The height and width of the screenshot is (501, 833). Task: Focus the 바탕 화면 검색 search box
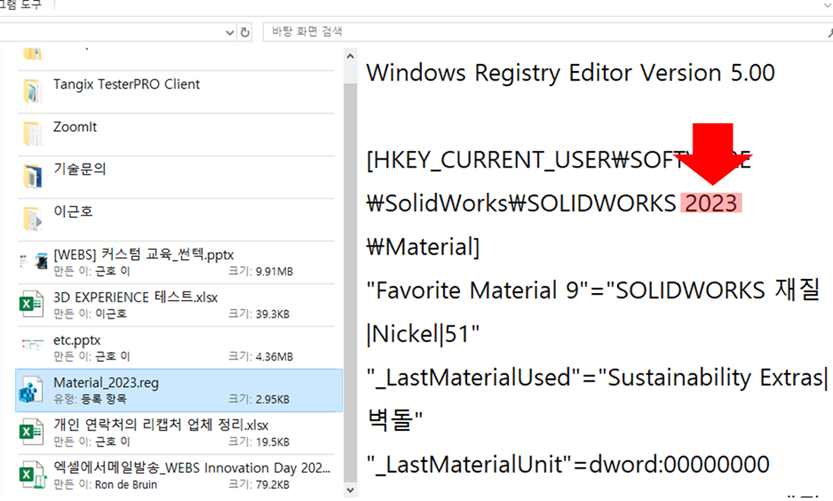point(547,32)
